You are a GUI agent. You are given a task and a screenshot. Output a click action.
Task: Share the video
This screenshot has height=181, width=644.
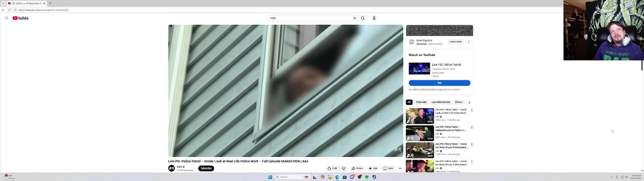pyautogui.click(x=357, y=168)
